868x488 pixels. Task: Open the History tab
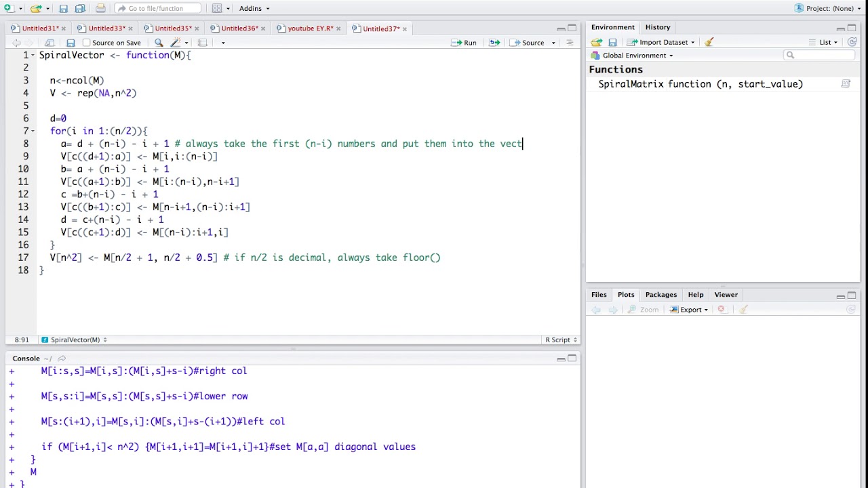658,27
